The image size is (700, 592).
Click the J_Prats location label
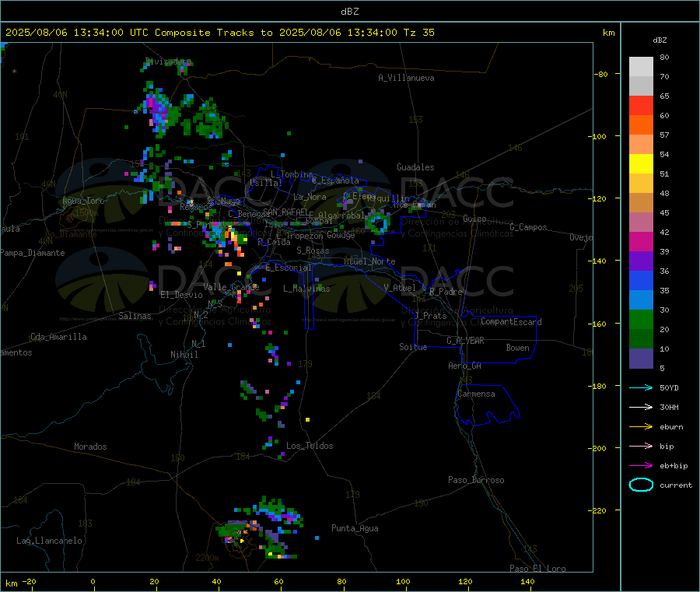click(430, 315)
